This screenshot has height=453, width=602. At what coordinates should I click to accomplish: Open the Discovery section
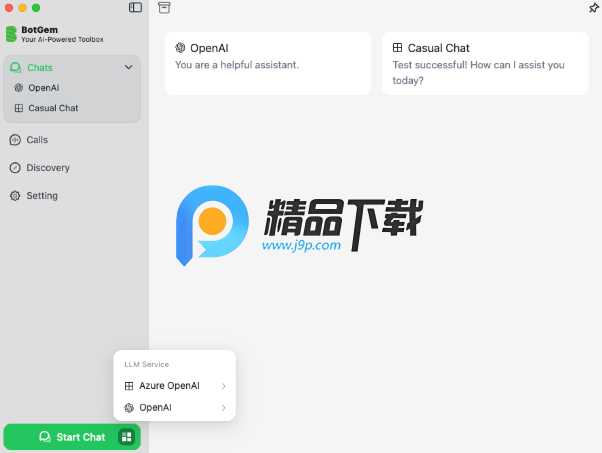click(71, 168)
